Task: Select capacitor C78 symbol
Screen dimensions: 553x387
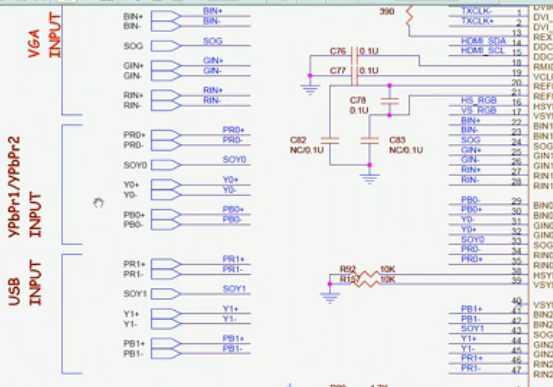Action: (390, 101)
